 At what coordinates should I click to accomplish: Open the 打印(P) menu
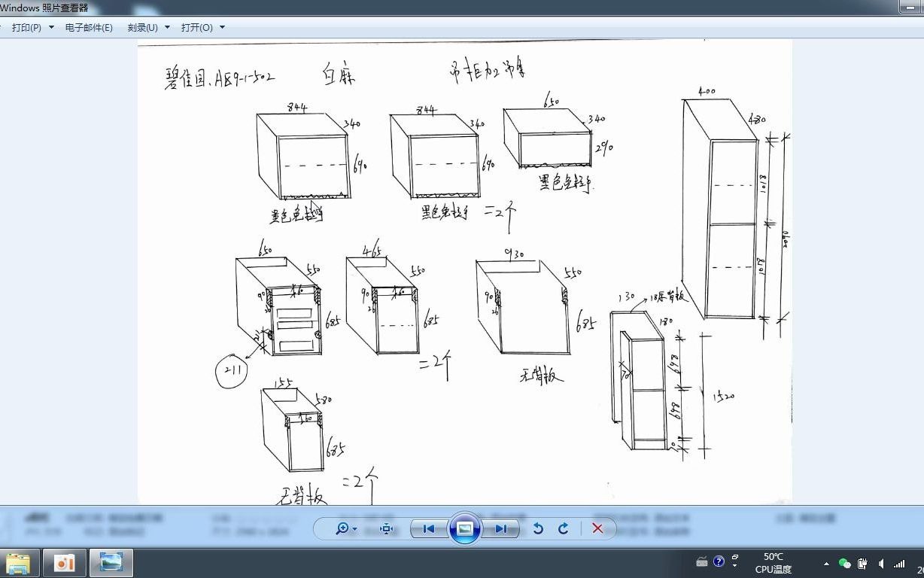point(26,27)
